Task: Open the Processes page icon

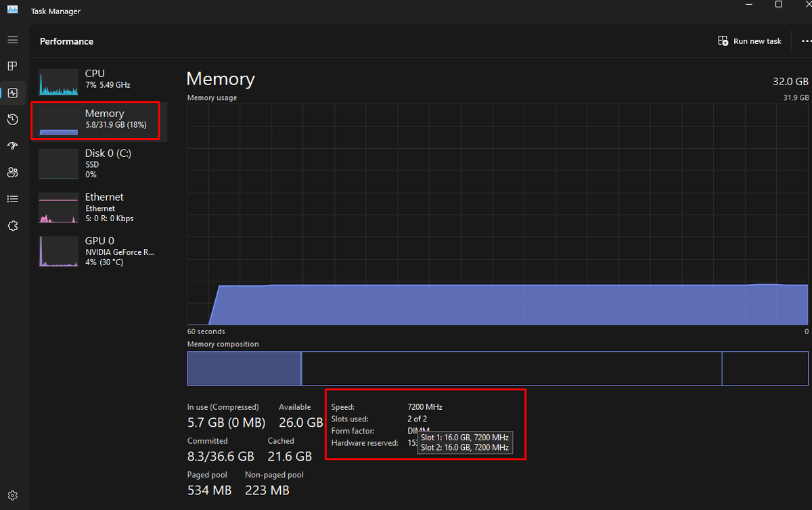Action: coord(12,66)
